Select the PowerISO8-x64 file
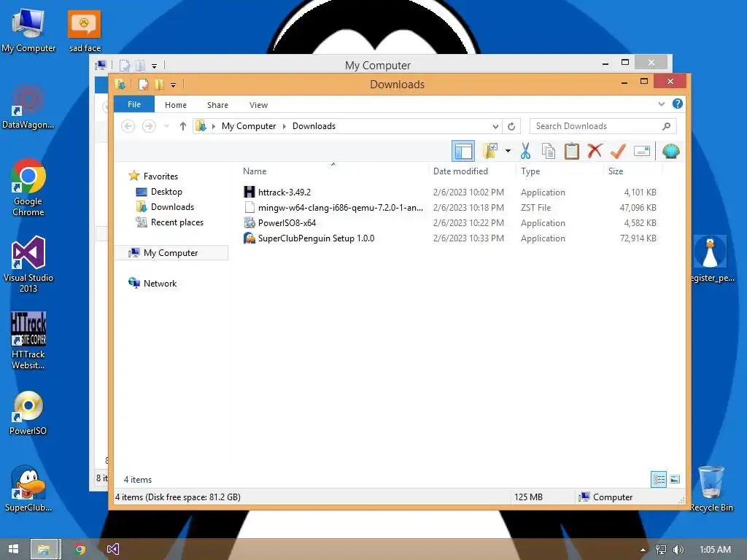 pos(287,223)
